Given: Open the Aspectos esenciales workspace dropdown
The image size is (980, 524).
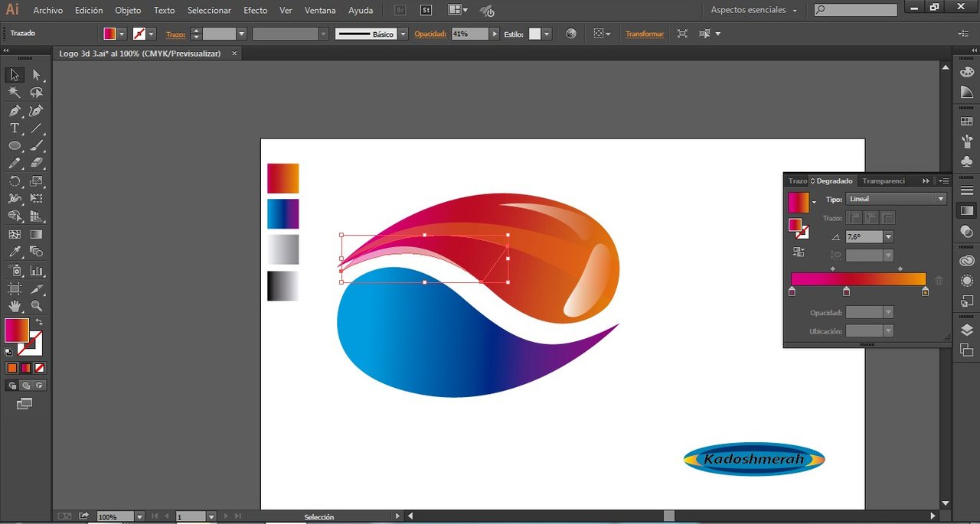Looking at the screenshot, I should click(754, 11).
